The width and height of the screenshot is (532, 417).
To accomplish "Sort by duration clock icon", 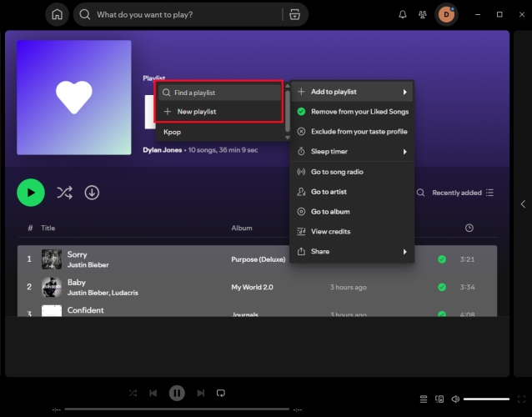I will click(x=469, y=228).
